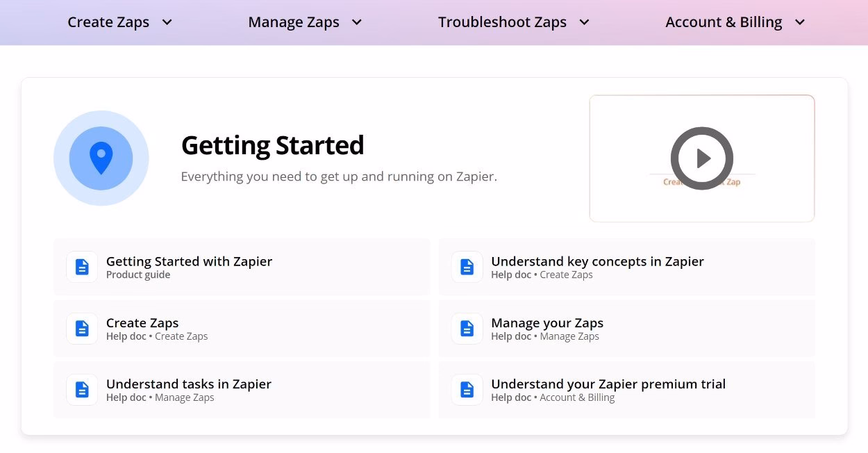
Task: Click document icon beside Understand key concepts
Action: click(467, 267)
